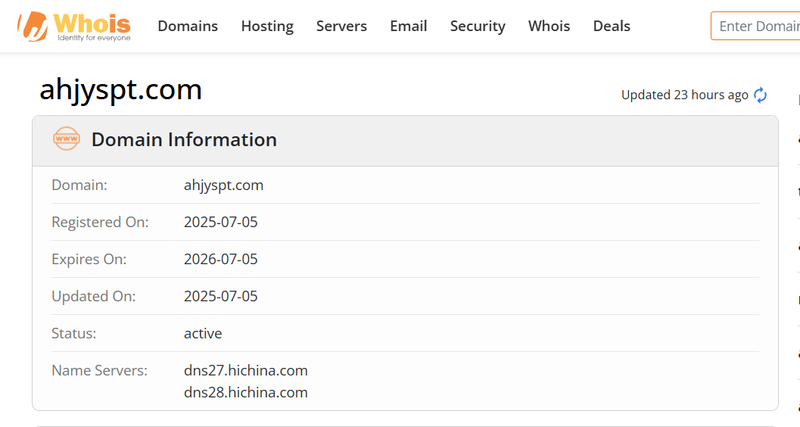Select the Expires On date 2026-07-05
The height and width of the screenshot is (427, 800).
[x=221, y=259]
